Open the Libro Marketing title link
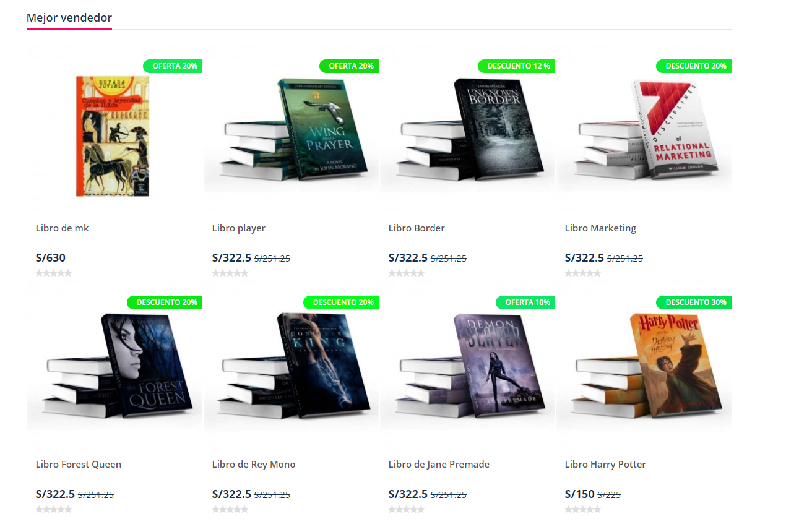This screenshot has height=532, width=786. (x=600, y=228)
